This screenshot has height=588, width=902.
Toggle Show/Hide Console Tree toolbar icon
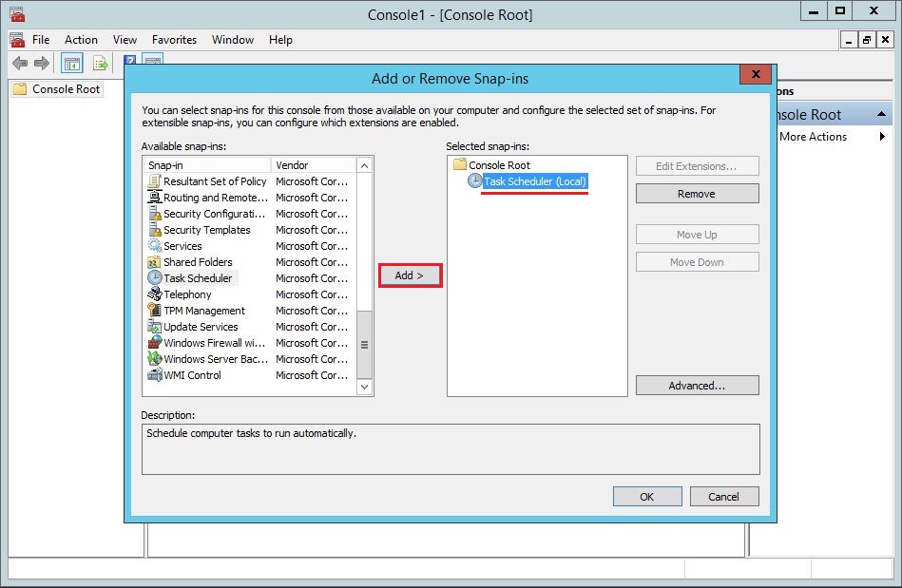[x=72, y=64]
